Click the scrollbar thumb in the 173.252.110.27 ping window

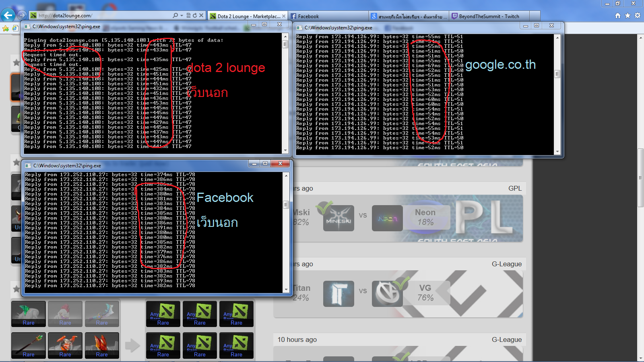(x=286, y=204)
